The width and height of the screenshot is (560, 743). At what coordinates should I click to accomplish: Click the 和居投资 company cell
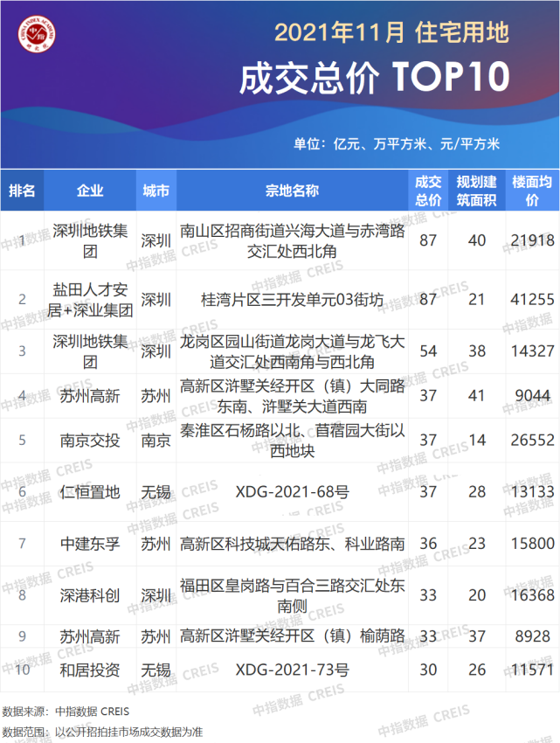(90, 670)
